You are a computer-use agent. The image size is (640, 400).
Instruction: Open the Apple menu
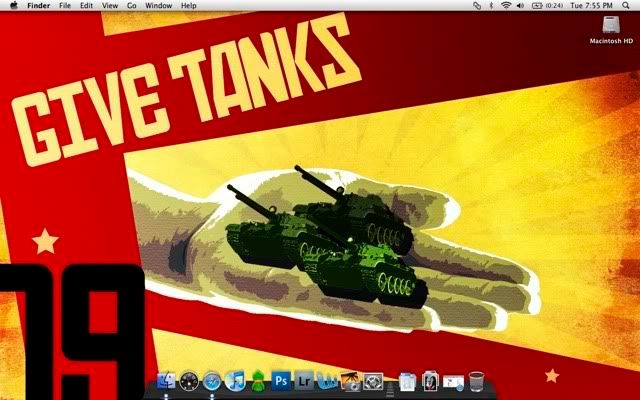[x=14, y=5]
